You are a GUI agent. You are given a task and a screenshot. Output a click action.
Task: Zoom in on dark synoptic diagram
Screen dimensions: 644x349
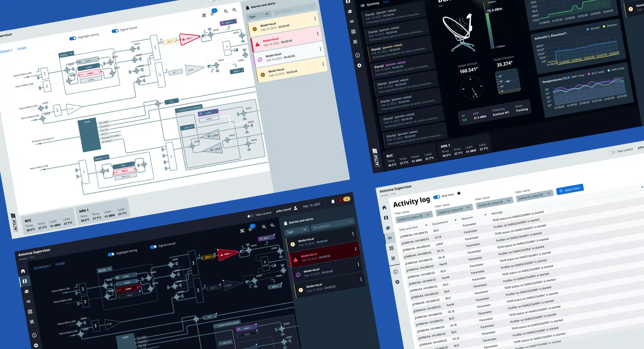tap(264, 227)
